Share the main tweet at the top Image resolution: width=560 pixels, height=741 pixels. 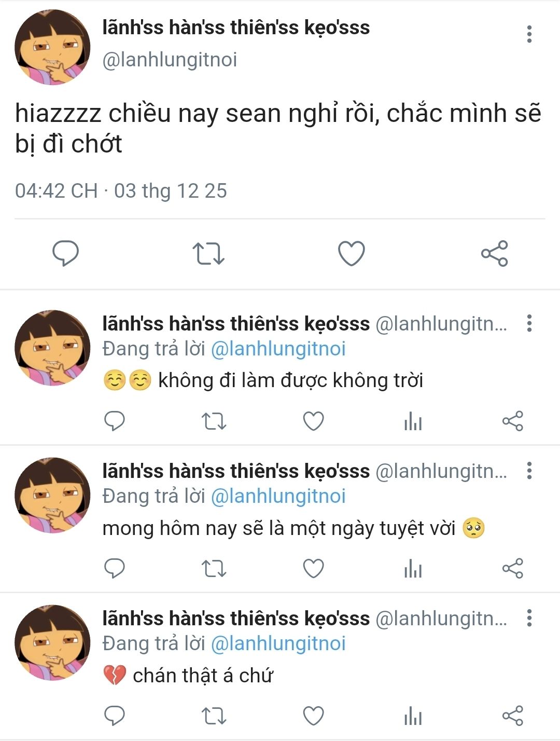click(494, 253)
